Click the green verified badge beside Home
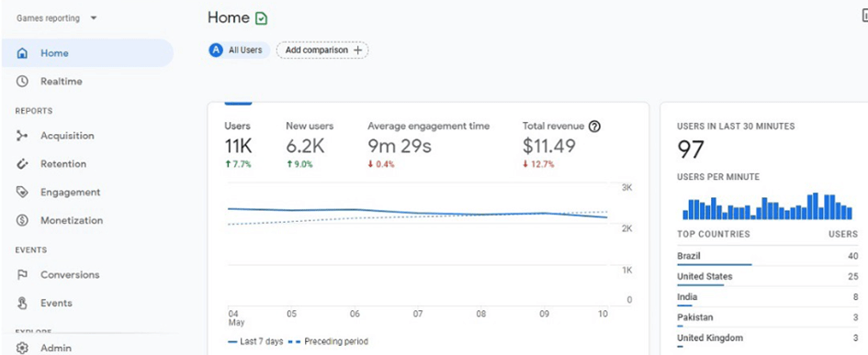868x355 pixels. [261, 18]
